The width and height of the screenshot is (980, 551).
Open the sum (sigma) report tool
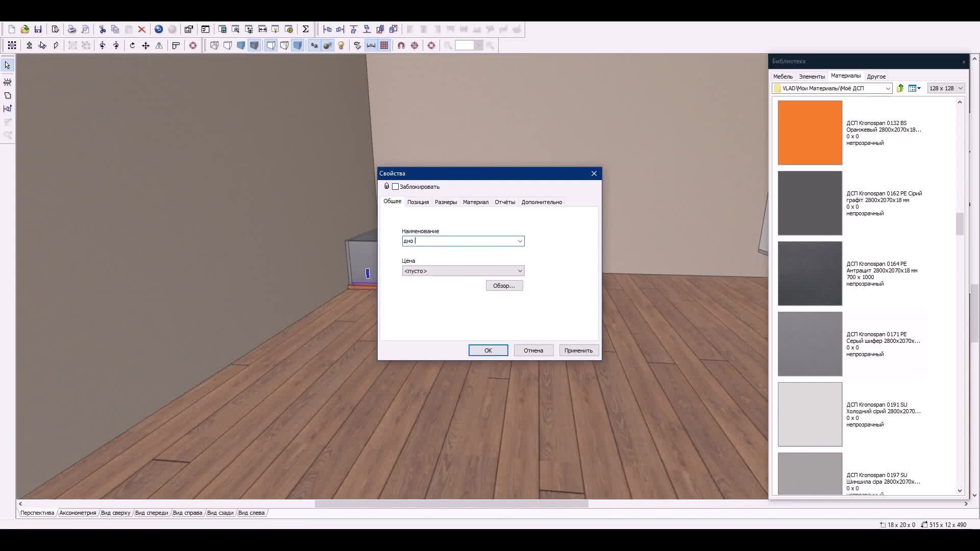(305, 29)
